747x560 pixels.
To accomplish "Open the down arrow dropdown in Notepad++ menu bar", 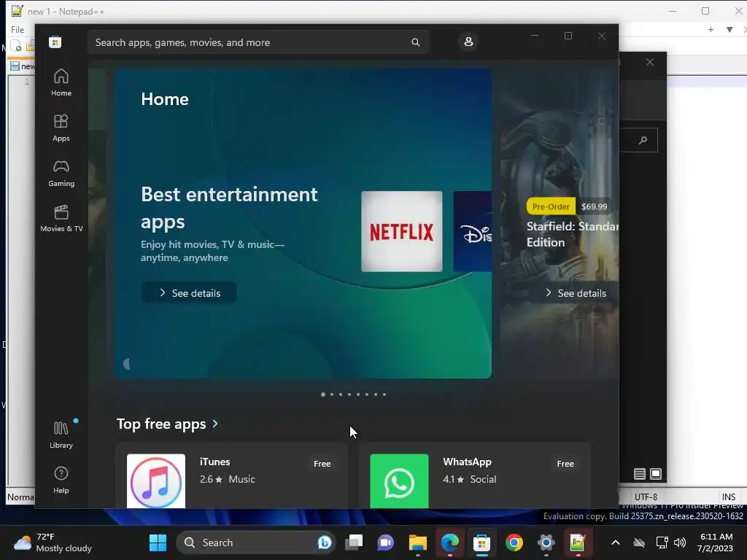I will 729,29.
